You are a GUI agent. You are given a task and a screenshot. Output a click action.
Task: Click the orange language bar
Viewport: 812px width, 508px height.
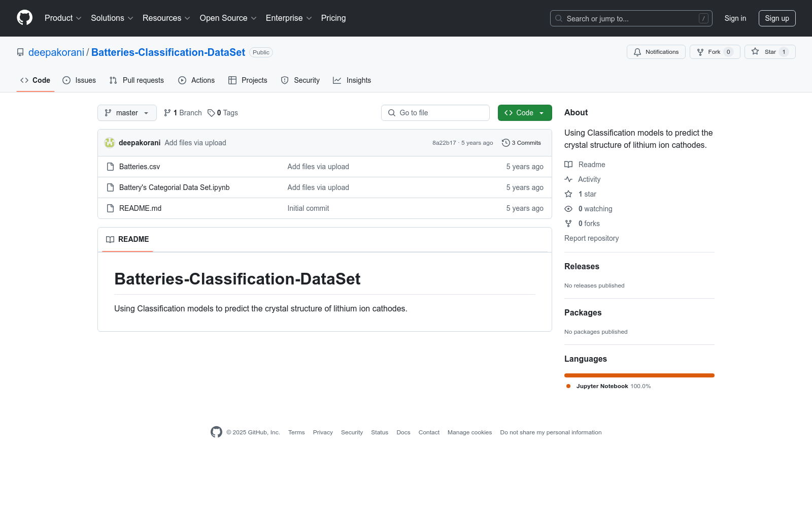639,375
